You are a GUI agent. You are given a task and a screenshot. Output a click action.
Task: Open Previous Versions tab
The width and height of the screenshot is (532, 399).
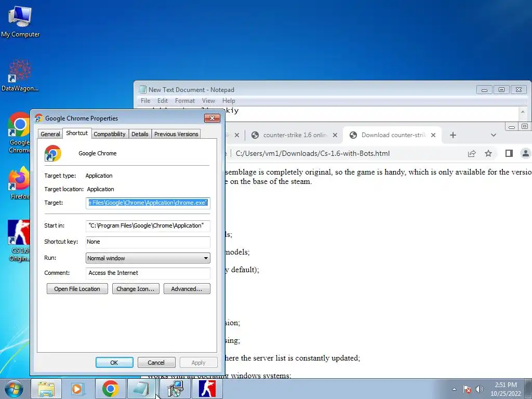tap(176, 134)
